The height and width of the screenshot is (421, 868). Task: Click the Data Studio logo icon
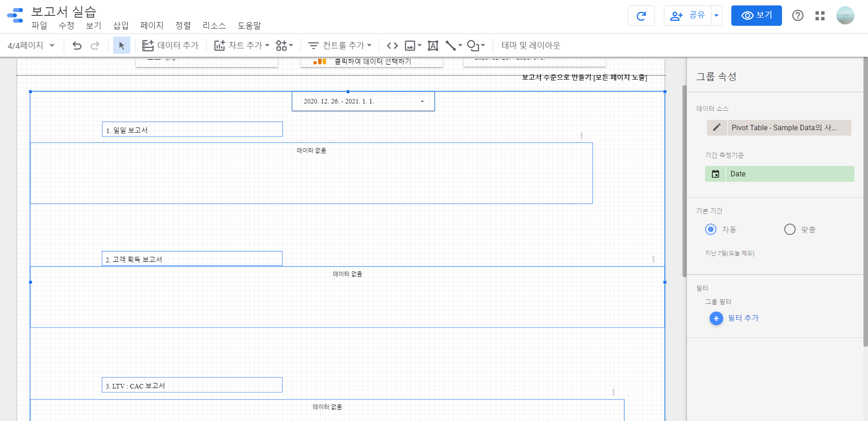pyautogui.click(x=15, y=15)
